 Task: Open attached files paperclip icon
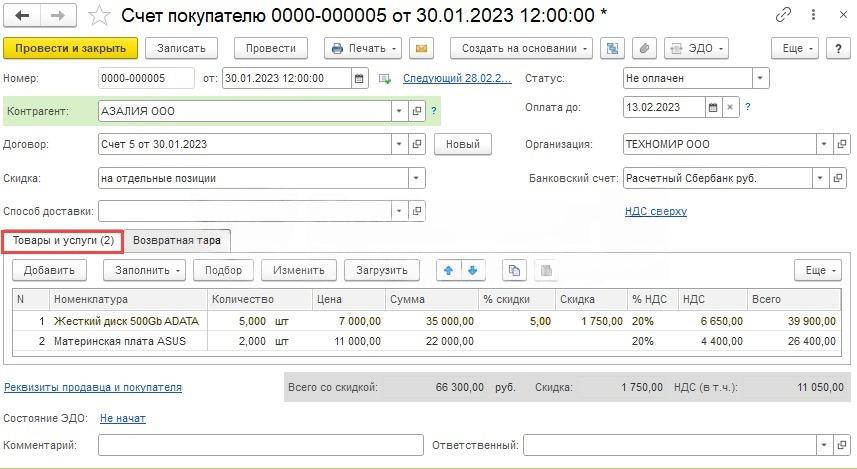pyautogui.click(x=644, y=48)
